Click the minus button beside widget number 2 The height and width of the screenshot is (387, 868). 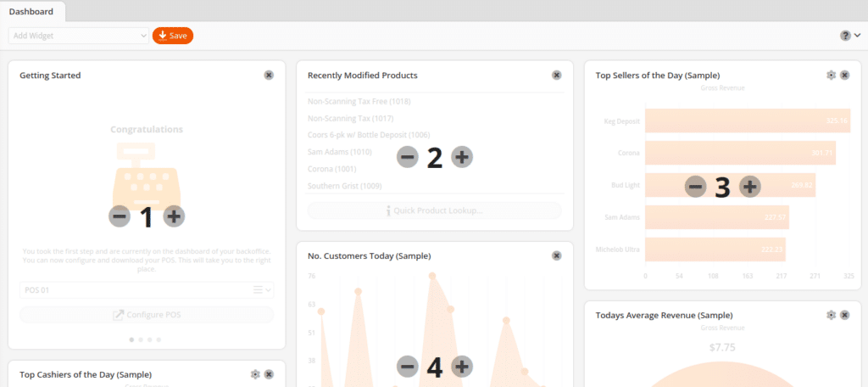click(x=408, y=158)
